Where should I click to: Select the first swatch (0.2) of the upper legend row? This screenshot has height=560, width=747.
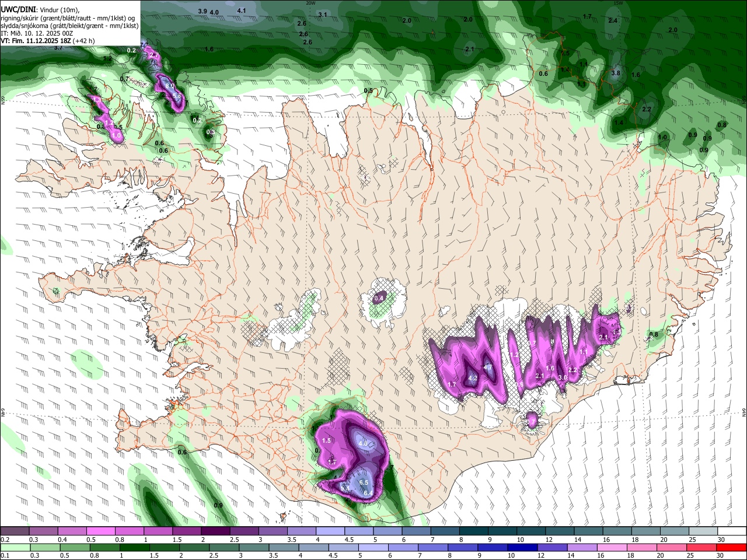15,531
